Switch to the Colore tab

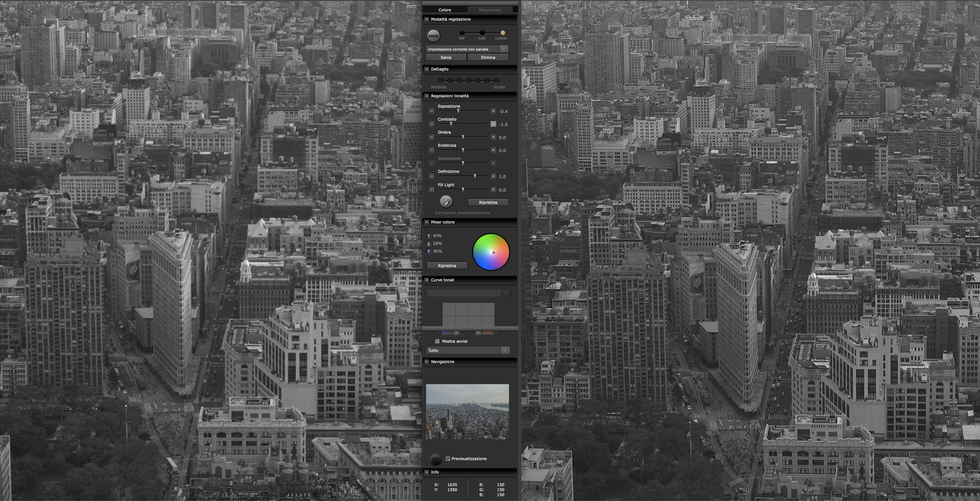coord(445,10)
